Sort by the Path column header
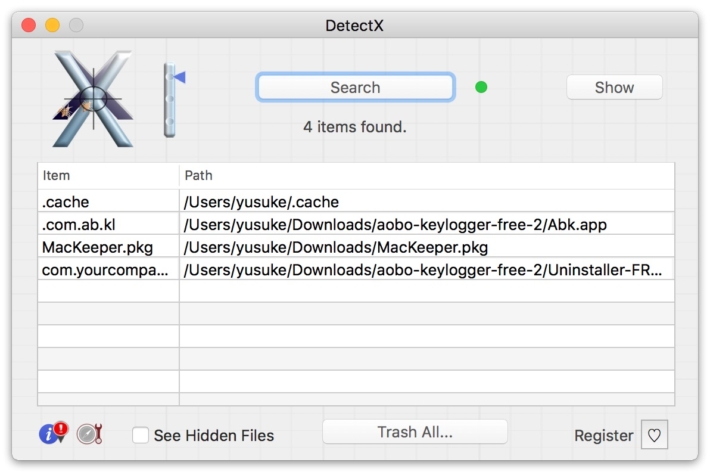 click(427, 175)
